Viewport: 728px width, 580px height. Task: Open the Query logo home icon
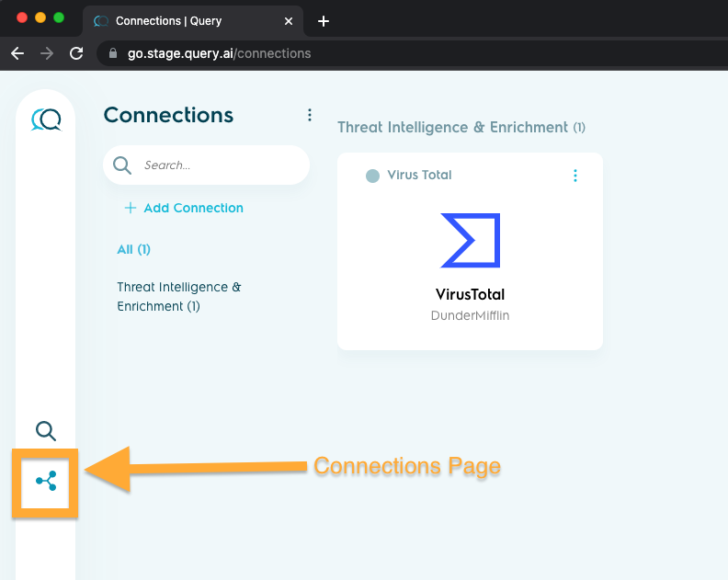point(46,119)
